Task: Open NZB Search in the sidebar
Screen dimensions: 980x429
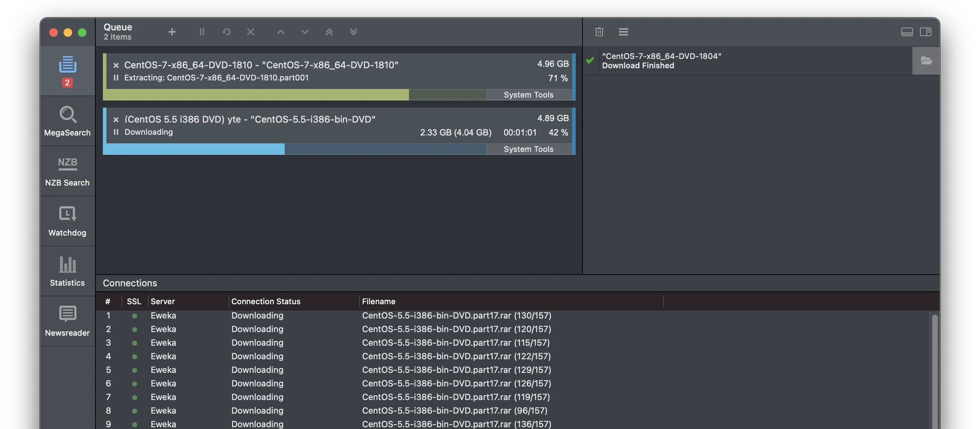Action: 67,171
